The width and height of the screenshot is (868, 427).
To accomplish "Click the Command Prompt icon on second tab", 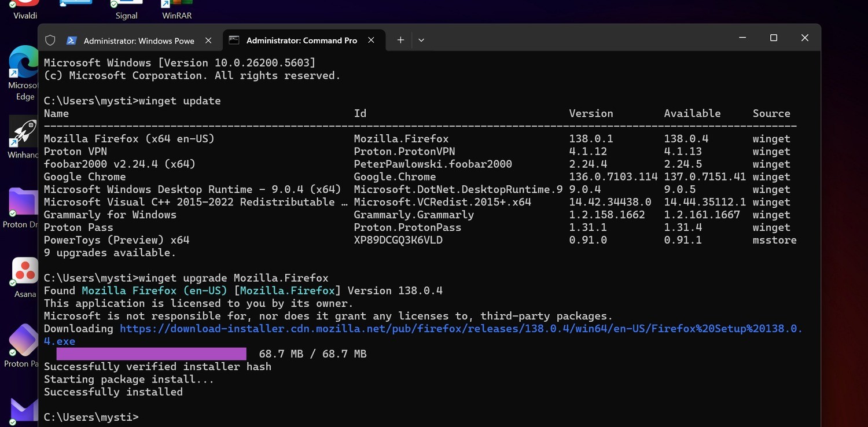I will pos(234,40).
